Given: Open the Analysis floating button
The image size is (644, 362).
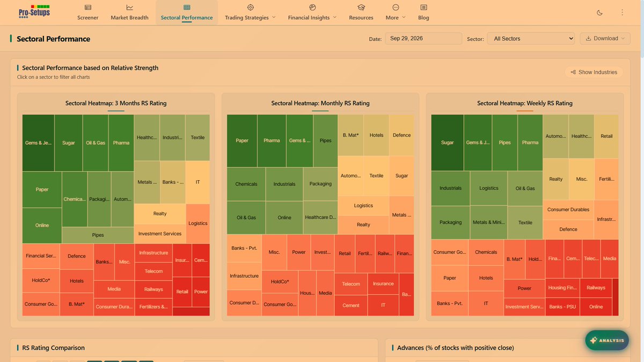Looking at the screenshot, I should tap(607, 341).
